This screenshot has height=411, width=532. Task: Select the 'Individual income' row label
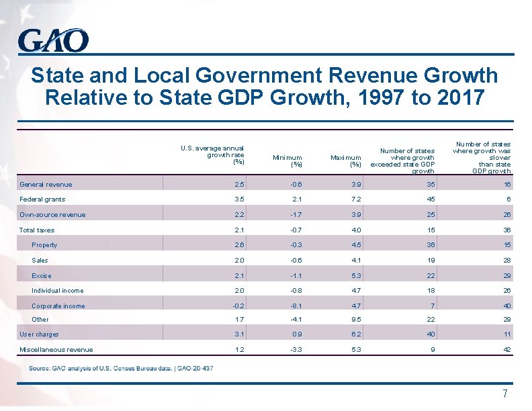point(57,291)
